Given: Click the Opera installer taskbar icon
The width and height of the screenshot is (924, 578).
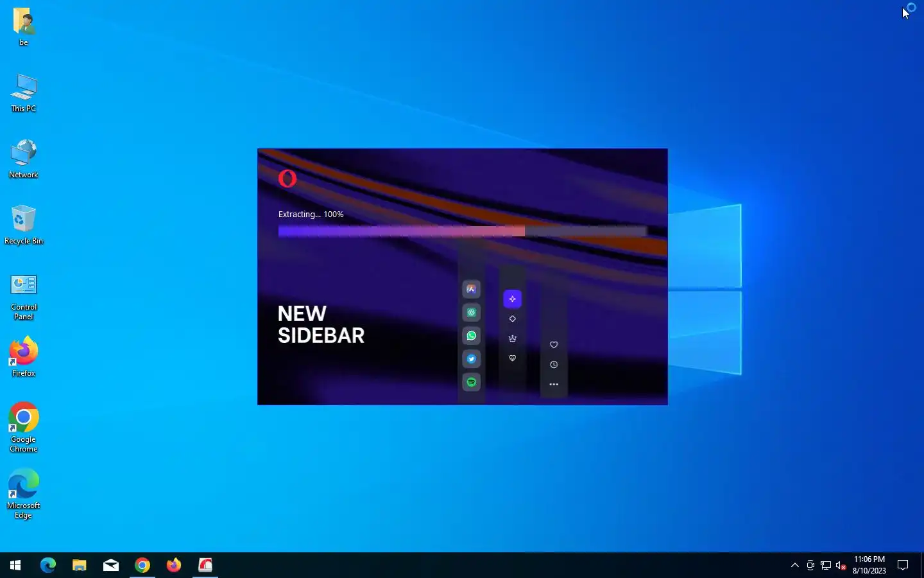Looking at the screenshot, I should click(x=205, y=565).
